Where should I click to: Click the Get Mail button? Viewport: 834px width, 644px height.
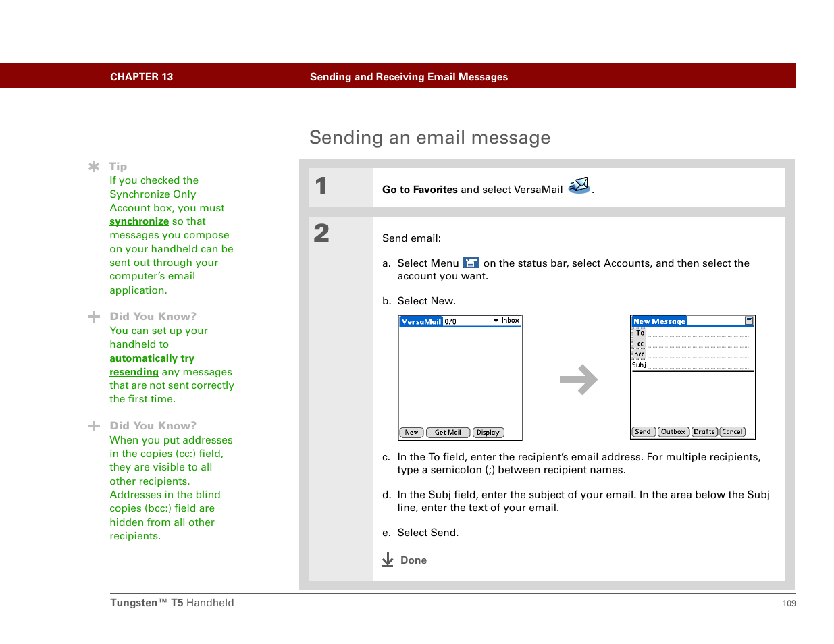click(448, 433)
